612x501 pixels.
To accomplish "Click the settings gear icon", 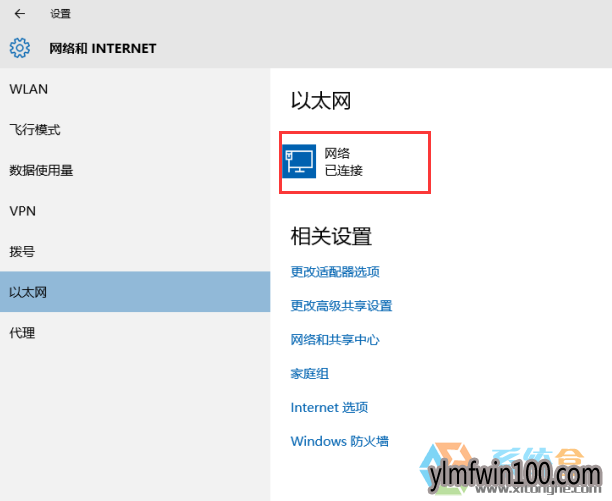I will click(x=20, y=48).
